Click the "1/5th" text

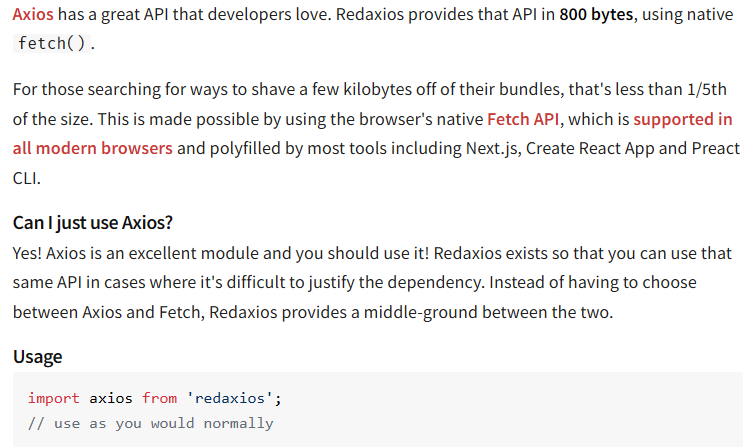tap(716, 90)
